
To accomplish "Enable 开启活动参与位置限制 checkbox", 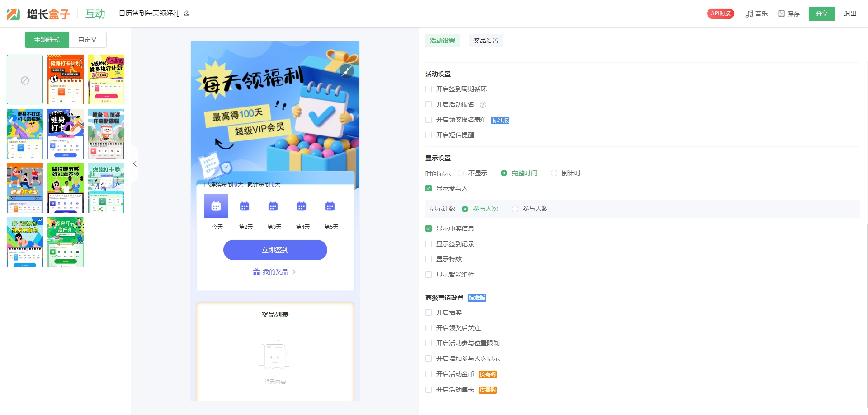I will [x=429, y=343].
